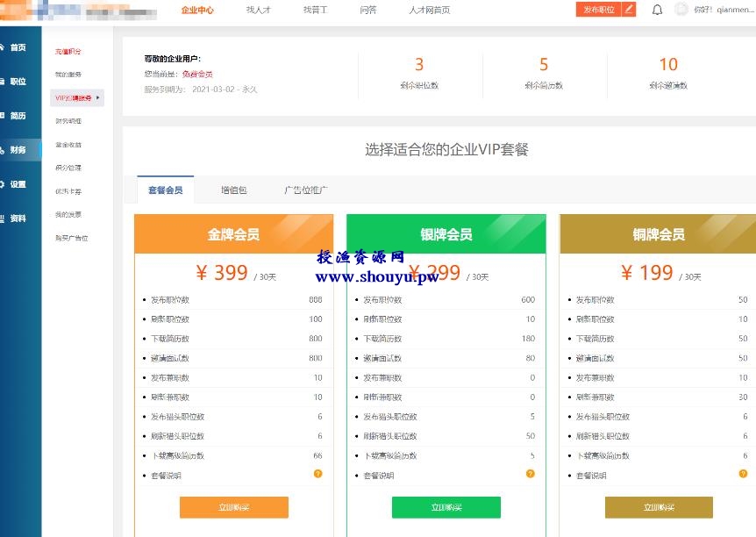Buy 金牌会员 with orange 立即购买 button

click(x=234, y=507)
